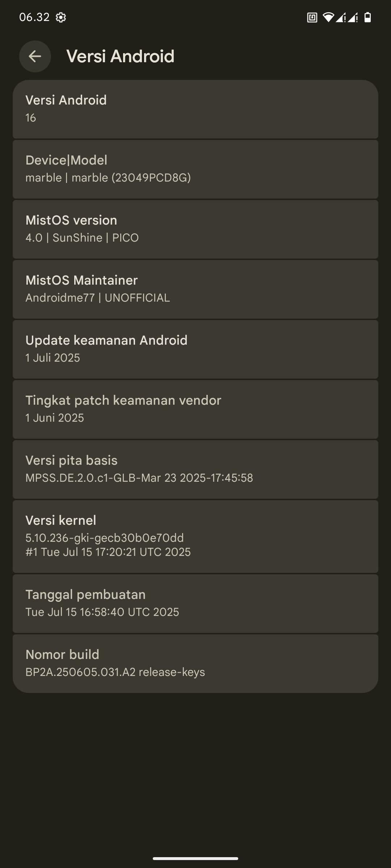Tap the battery icon
The width and height of the screenshot is (391, 868).
(367, 17)
